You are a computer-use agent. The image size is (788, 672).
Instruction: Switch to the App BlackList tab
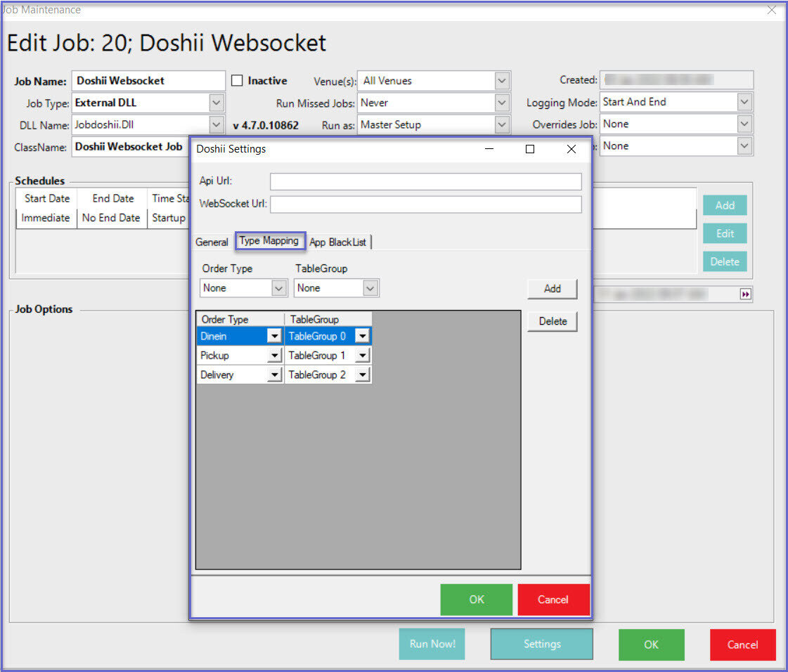(x=337, y=242)
